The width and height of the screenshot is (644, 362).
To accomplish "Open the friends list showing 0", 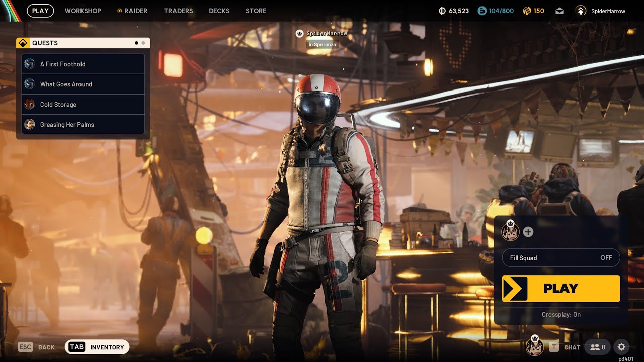I will click(597, 347).
